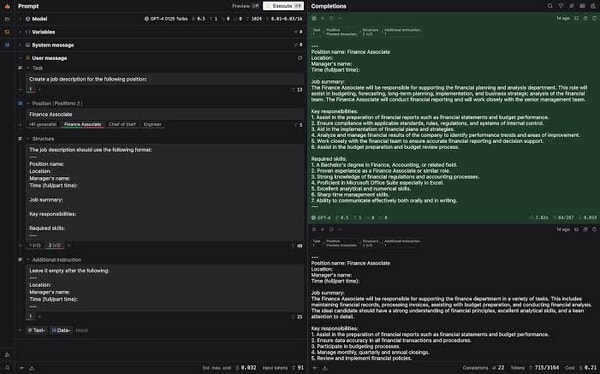Image resolution: width=600 pixels, height=374 pixels.
Task: Copy the second completion text
Action: click(x=585, y=229)
